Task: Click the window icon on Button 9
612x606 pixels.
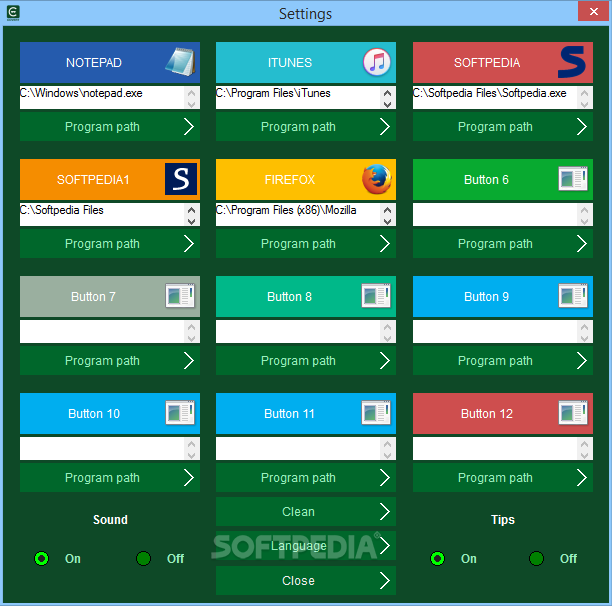Action: coord(573,296)
